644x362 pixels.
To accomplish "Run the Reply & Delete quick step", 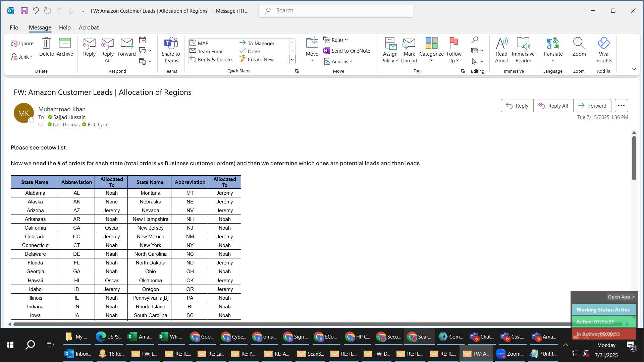I will point(211,59).
